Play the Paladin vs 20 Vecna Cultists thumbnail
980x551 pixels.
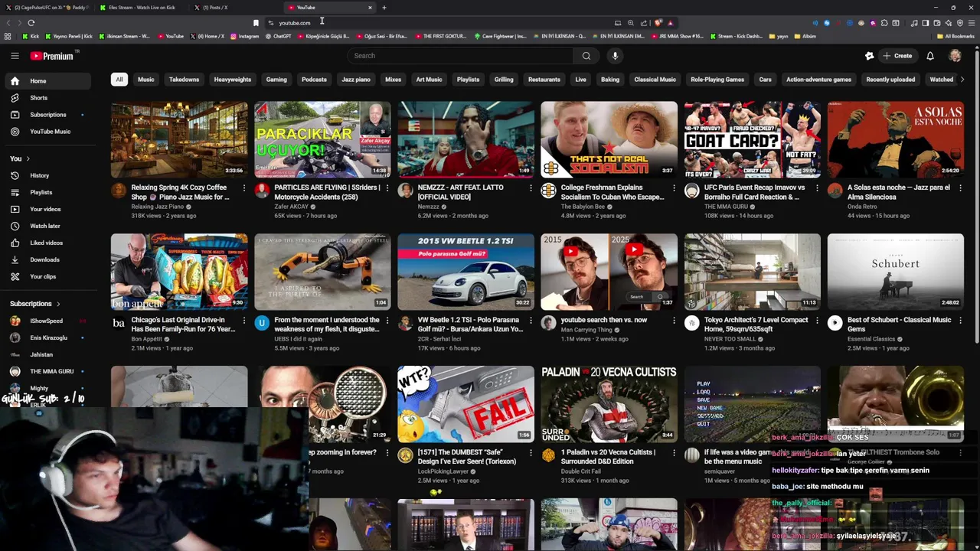tap(609, 404)
